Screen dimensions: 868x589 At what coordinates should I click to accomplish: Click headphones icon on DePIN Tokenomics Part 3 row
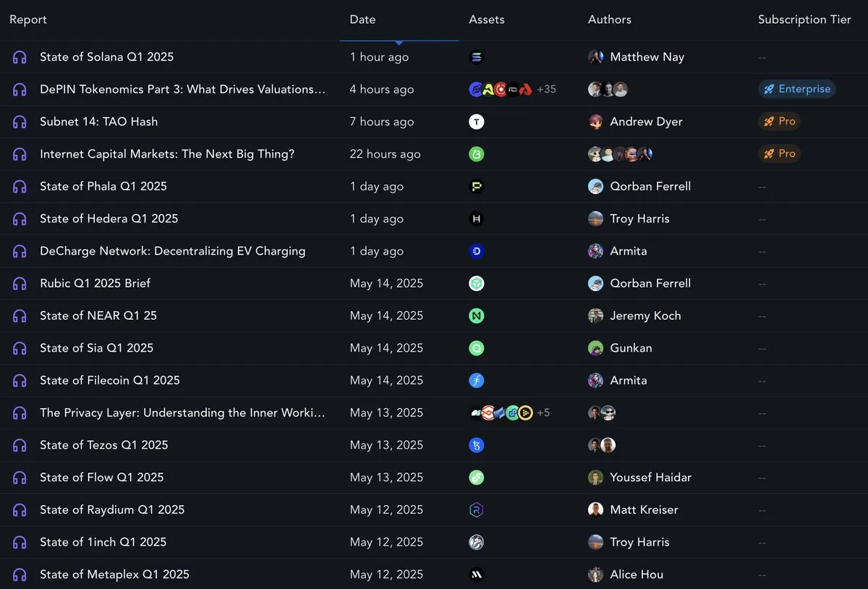(20, 90)
